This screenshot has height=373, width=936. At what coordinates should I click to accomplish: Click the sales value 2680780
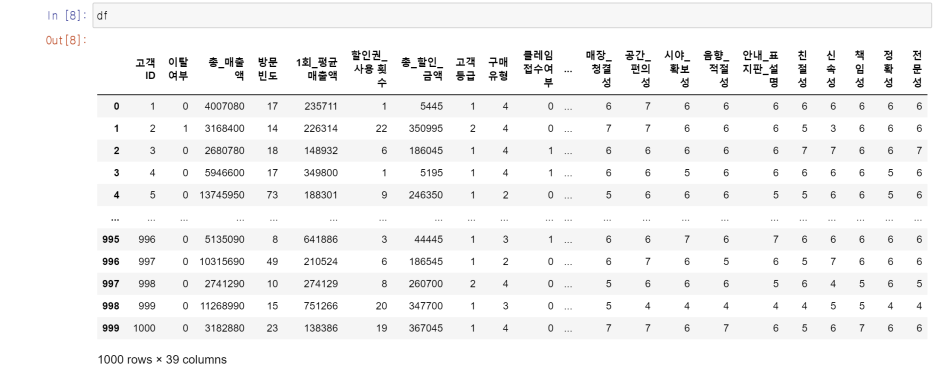(224, 150)
